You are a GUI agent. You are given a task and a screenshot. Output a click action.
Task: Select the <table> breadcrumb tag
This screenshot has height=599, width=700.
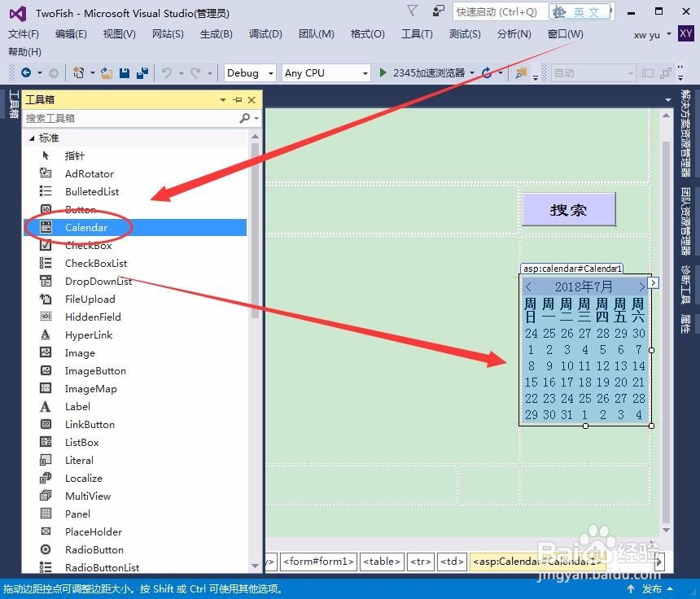pos(382,562)
